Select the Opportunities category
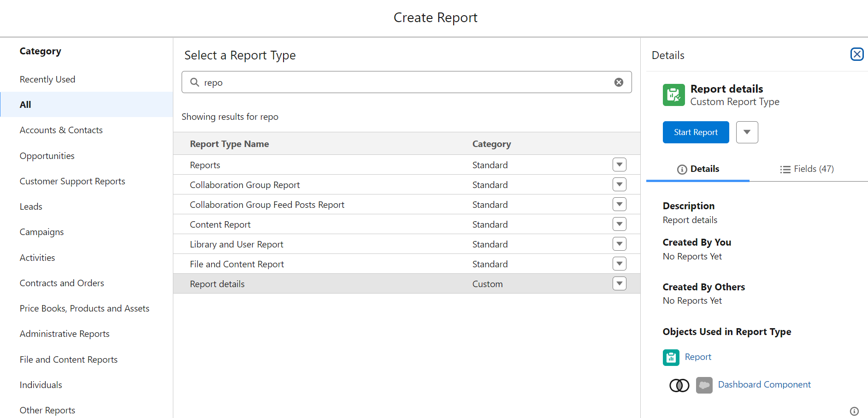Viewport: 868px width, 418px height. coord(87,156)
